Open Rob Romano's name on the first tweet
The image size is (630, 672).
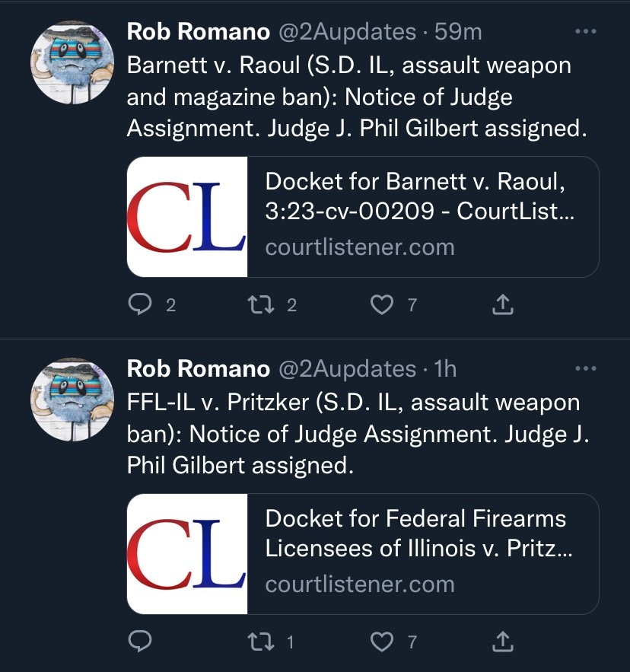(x=199, y=32)
